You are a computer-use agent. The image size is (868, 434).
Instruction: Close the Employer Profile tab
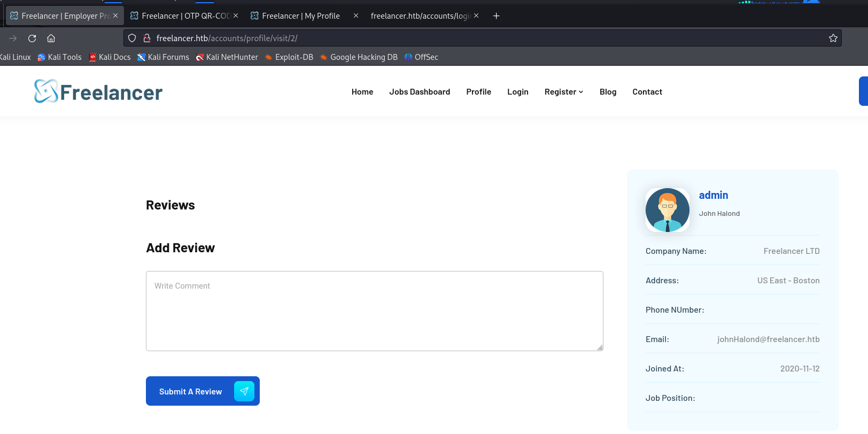pos(115,16)
